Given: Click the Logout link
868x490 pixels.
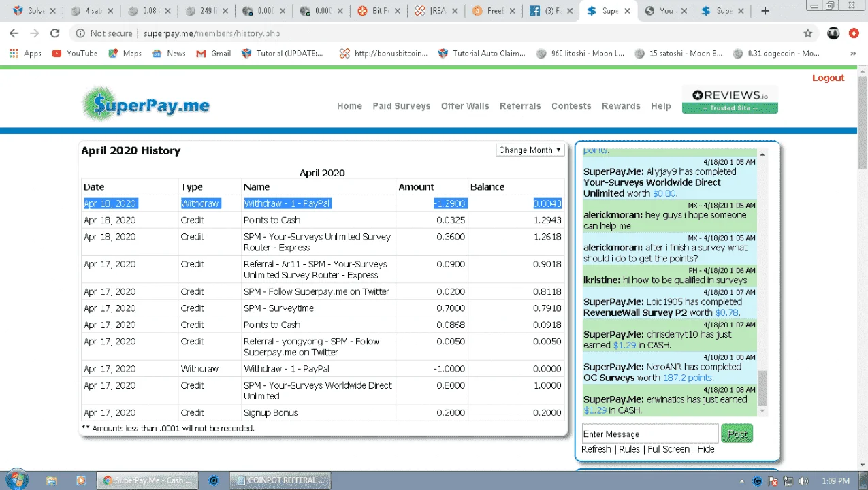Looking at the screenshot, I should 828,78.
